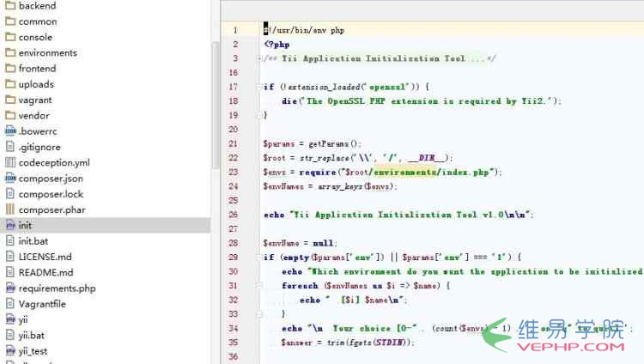
Task: Click the common folder icon
Action: pyautogui.click(x=10, y=21)
